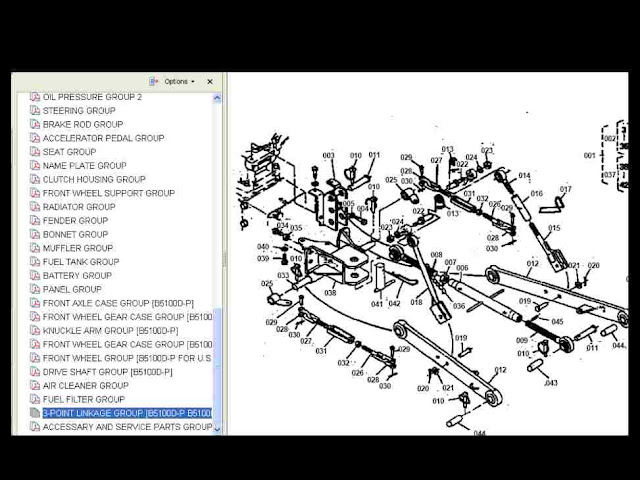The height and width of the screenshot is (480, 640).
Task: Close the bookmarks panel
Action: tap(210, 82)
